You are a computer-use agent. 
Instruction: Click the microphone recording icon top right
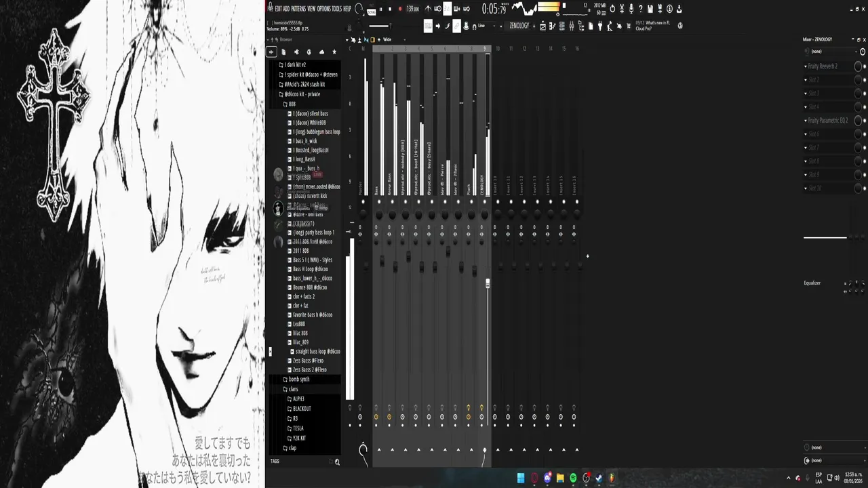pos(631,9)
